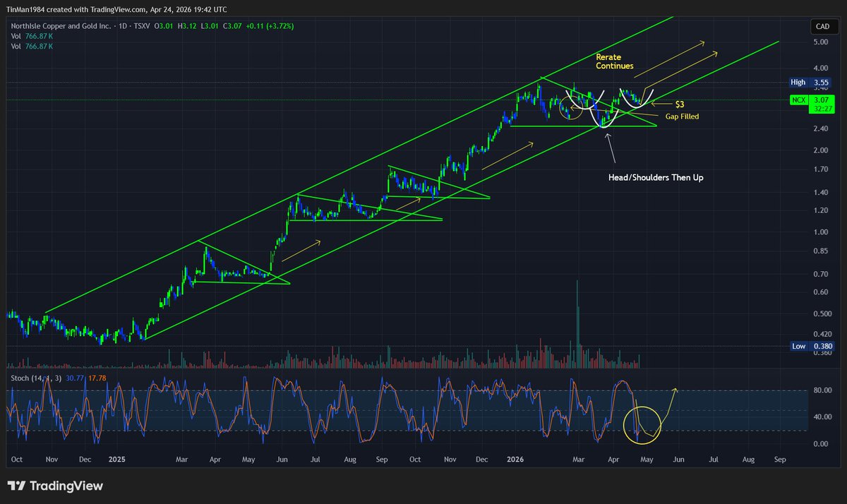Click the 2.40 price scale label
The height and width of the screenshot is (504, 847).
pyautogui.click(x=819, y=128)
